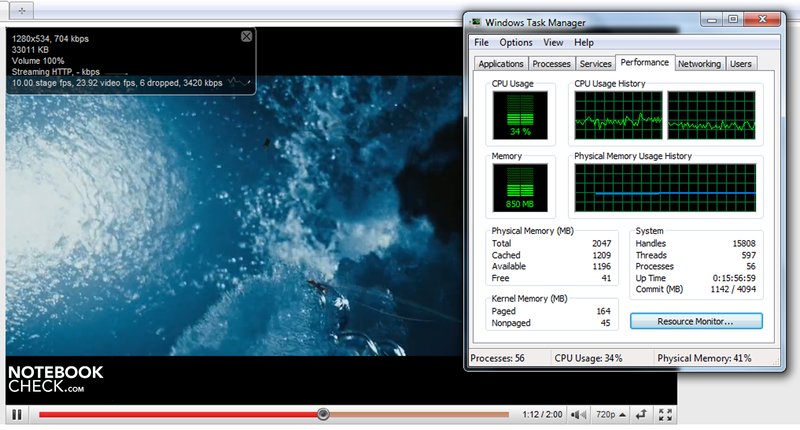800x430 pixels.
Task: Click the Free memory value 41
Action: coord(606,278)
